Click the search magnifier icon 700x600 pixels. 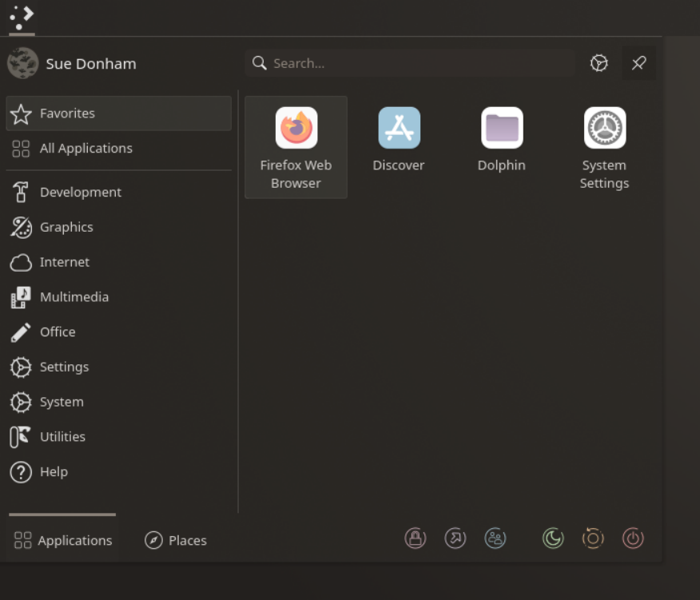(x=260, y=63)
